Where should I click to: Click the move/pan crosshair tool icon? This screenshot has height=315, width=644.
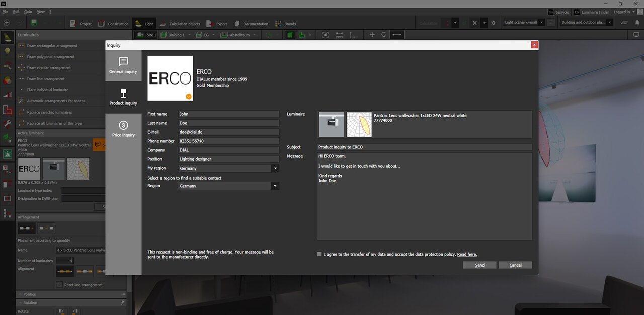[372, 35]
